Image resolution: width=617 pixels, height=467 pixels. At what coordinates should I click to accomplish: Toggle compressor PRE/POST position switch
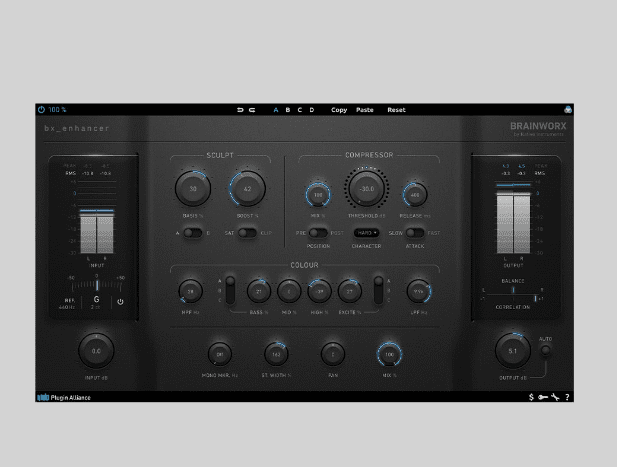pos(318,233)
